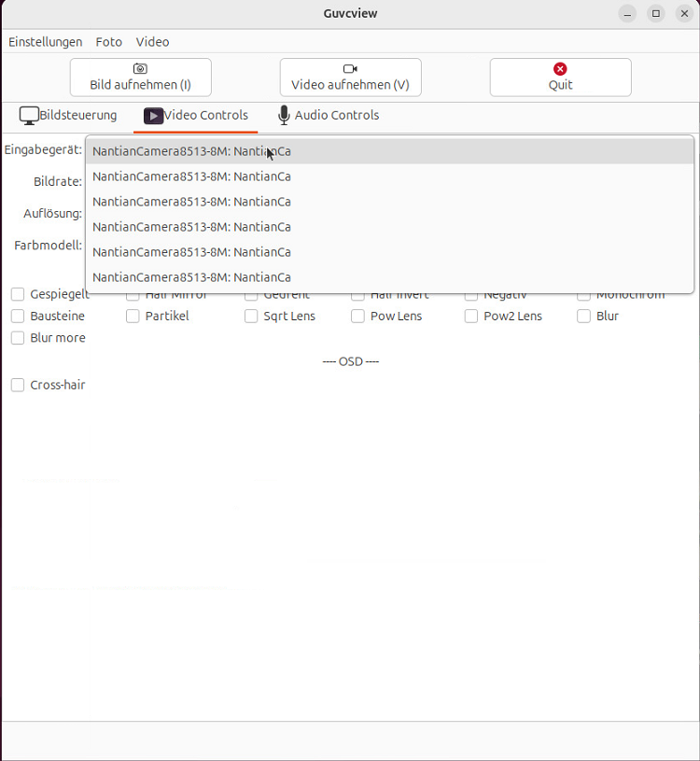Close the Guvcview window
The width and height of the screenshot is (700, 761).
pyautogui.click(x=684, y=14)
